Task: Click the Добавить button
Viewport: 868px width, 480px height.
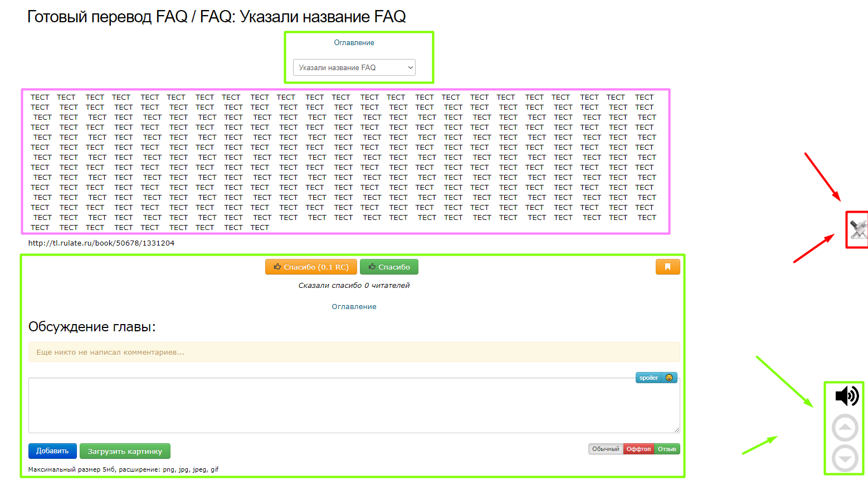Action: coord(52,451)
